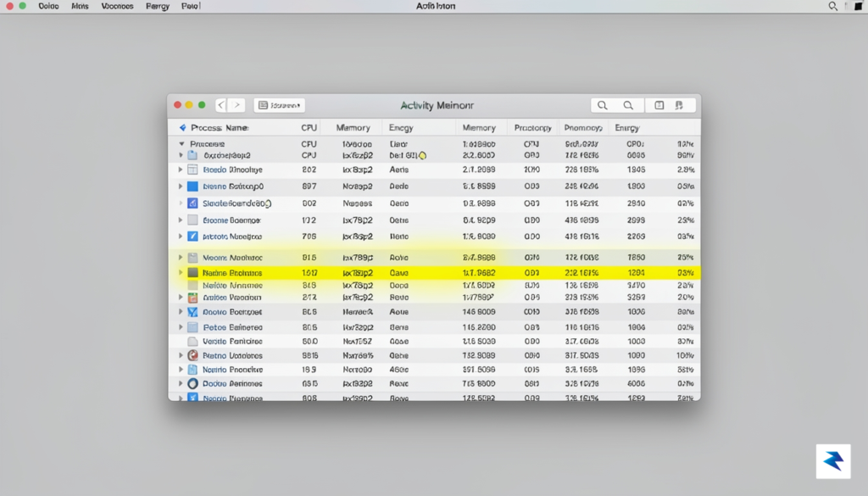Expand the row with CPU value 815
Image resolution: width=868 pixels, height=496 pixels.
(181, 258)
